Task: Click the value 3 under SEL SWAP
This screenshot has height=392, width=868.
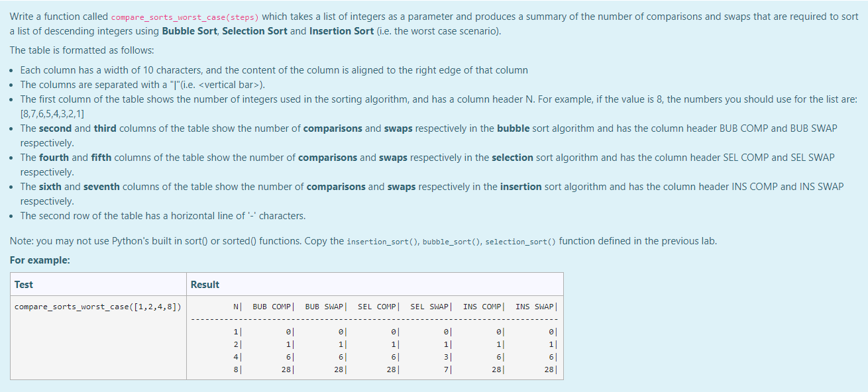Action: coord(447,356)
